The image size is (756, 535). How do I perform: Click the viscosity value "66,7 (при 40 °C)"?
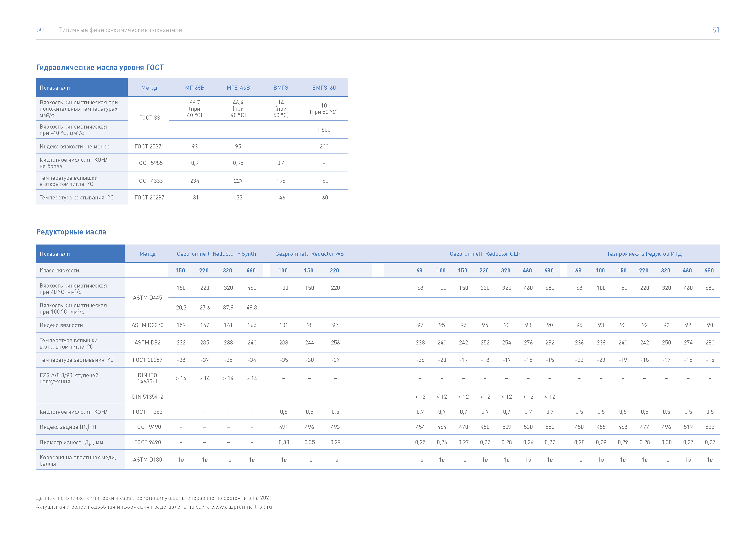194,109
